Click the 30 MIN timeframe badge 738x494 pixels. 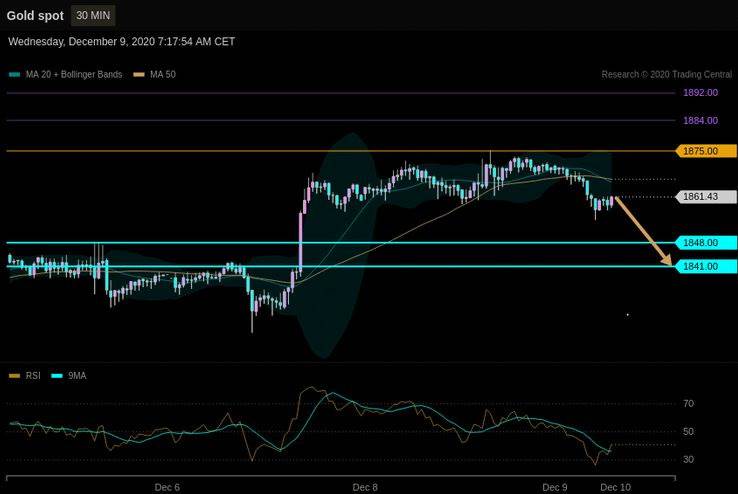[x=93, y=16]
